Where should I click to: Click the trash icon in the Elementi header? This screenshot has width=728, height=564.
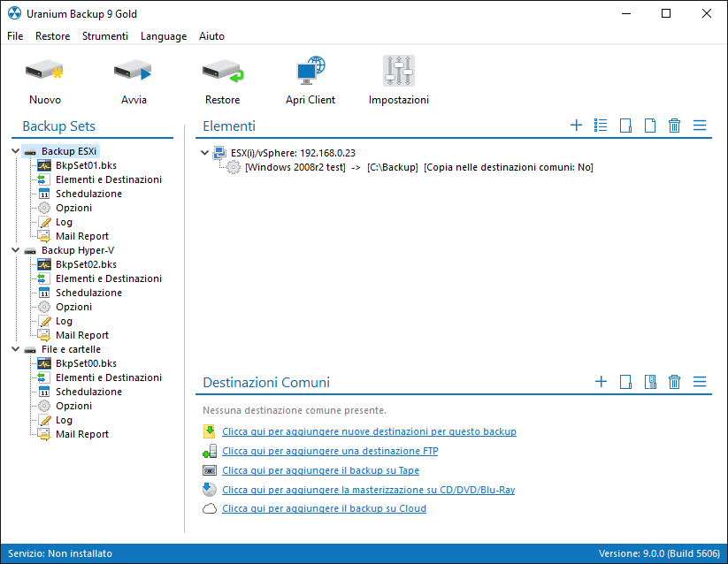[x=674, y=126]
